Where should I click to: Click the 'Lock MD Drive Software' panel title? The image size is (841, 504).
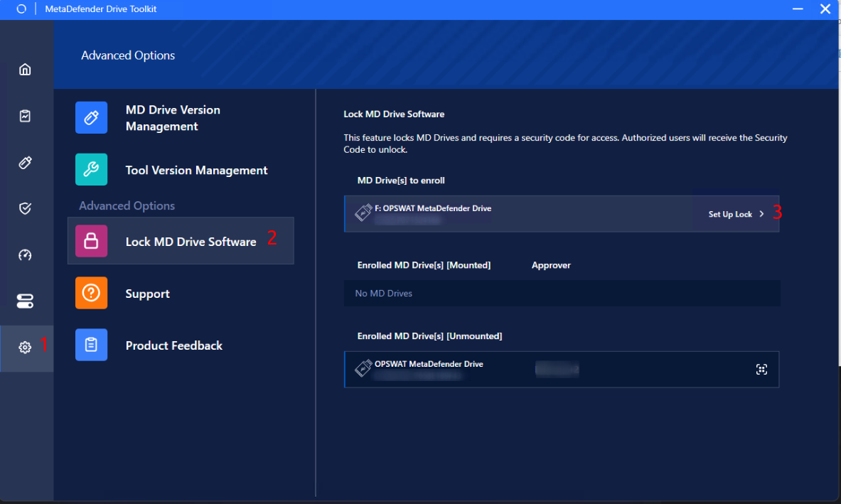pos(394,114)
